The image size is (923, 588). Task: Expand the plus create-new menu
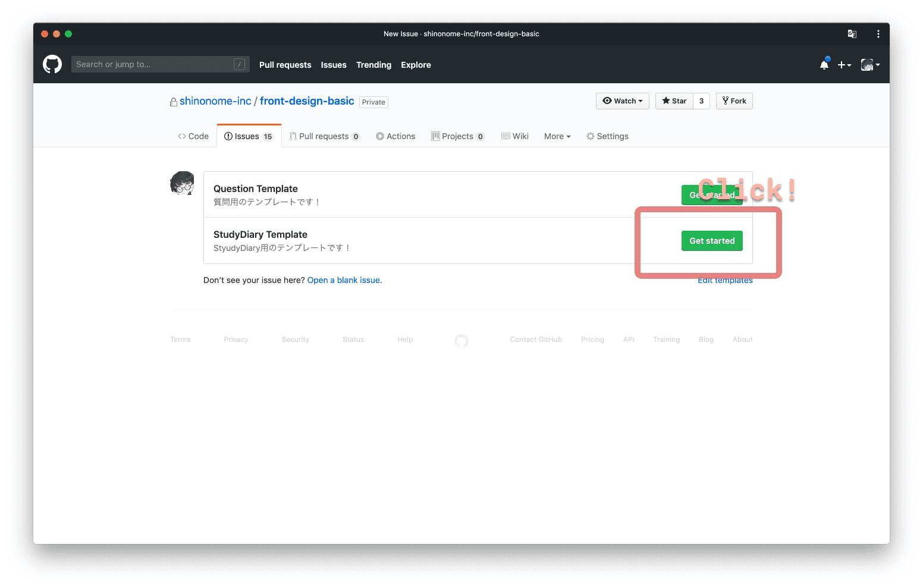click(844, 65)
